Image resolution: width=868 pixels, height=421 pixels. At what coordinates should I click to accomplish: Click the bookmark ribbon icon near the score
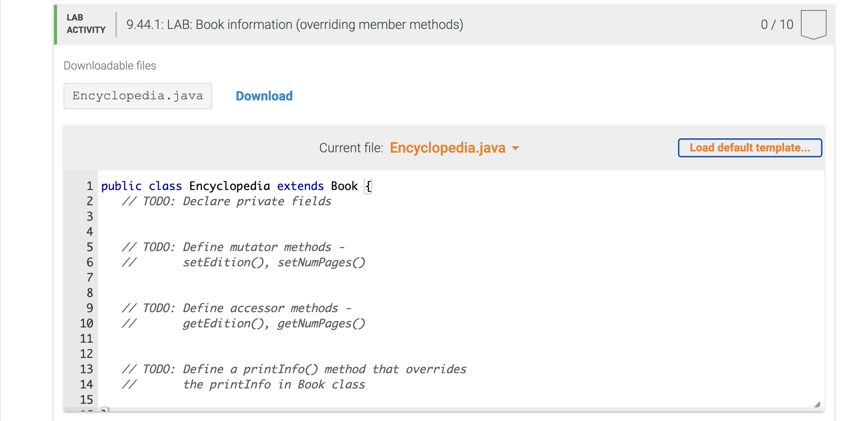pyautogui.click(x=813, y=24)
